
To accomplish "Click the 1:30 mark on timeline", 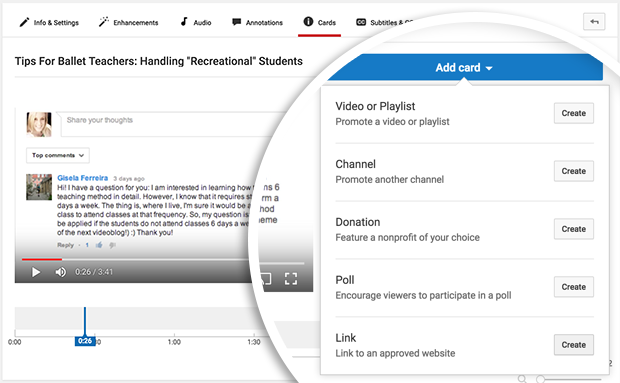I will pos(254,342).
